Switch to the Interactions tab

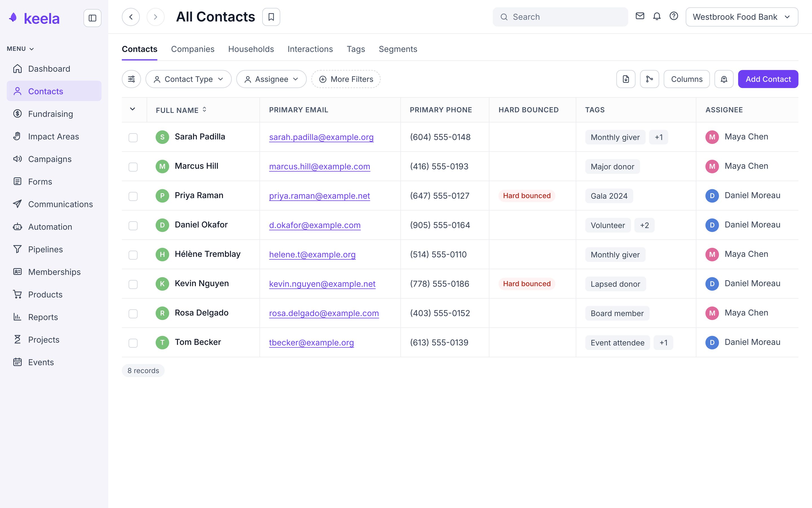click(x=310, y=49)
